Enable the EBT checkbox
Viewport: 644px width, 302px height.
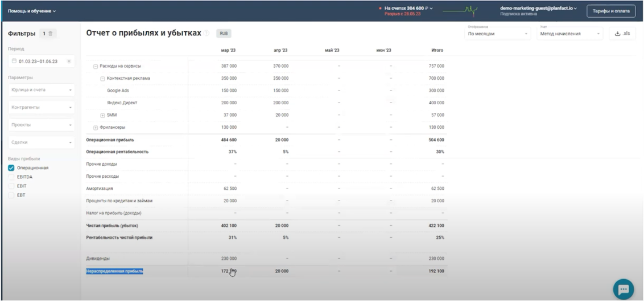[11, 195]
